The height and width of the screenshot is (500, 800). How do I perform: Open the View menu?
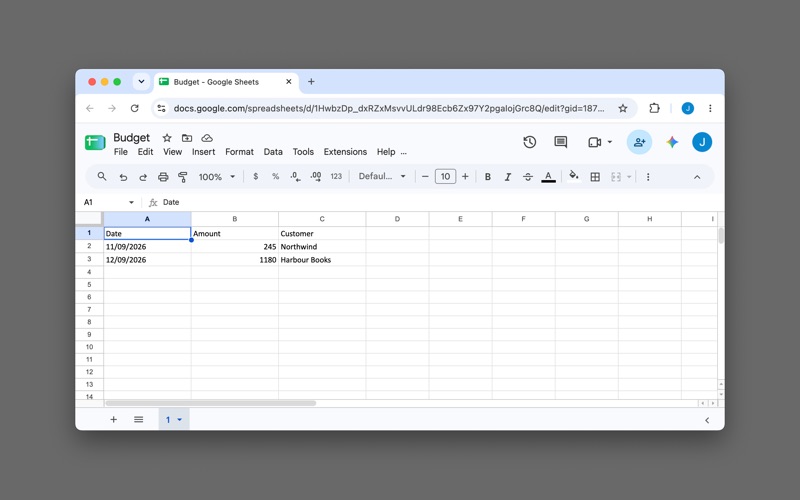click(172, 152)
